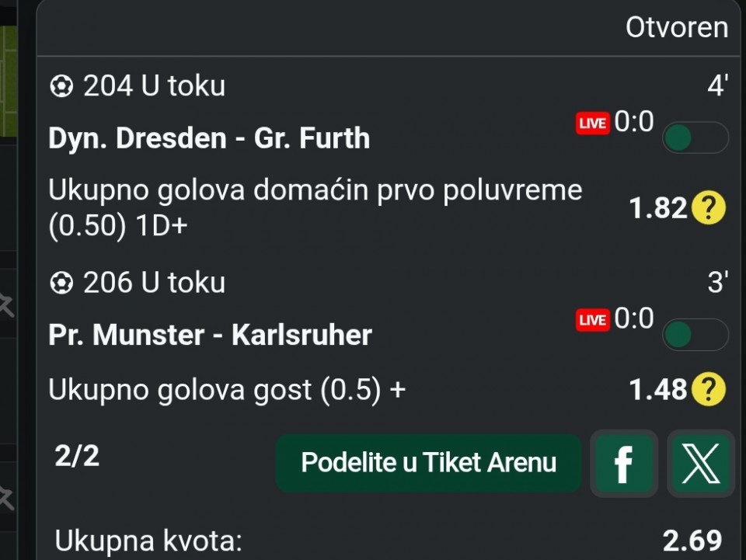
Task: Open the Dyn. Dresden - Gr. Furth match
Action: point(209,138)
